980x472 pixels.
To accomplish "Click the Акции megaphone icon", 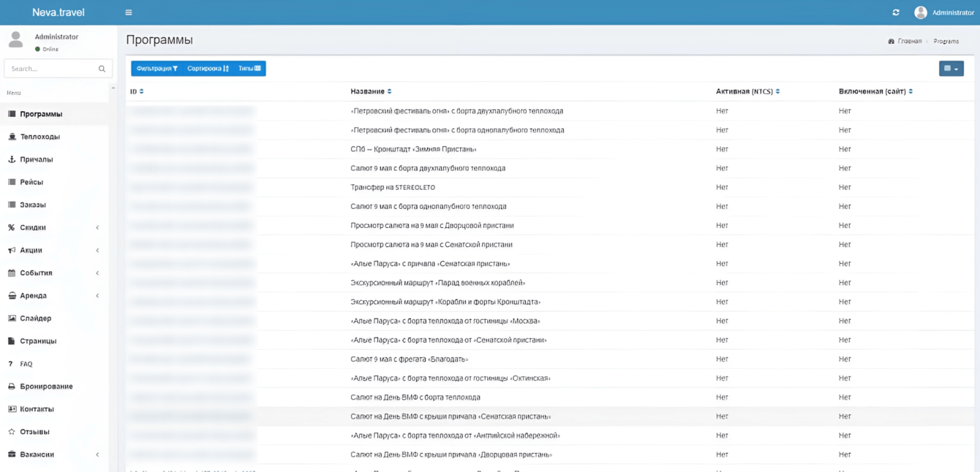I will [12, 250].
